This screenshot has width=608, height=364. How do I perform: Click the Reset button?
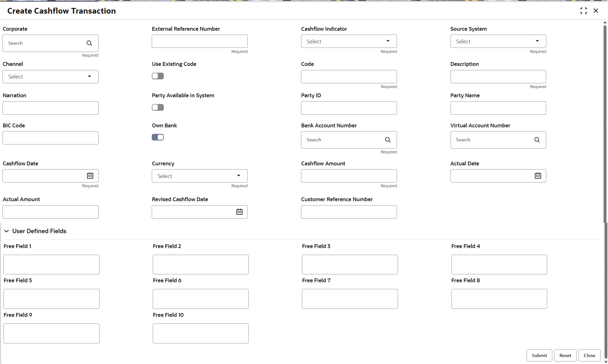[x=565, y=355]
